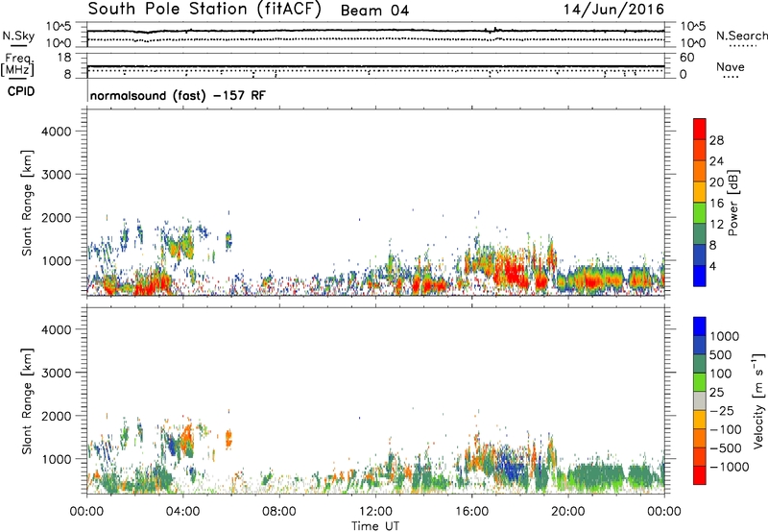The image size is (768, 532).
Task: Click the '20:00' time axis label
Action: click(x=567, y=512)
